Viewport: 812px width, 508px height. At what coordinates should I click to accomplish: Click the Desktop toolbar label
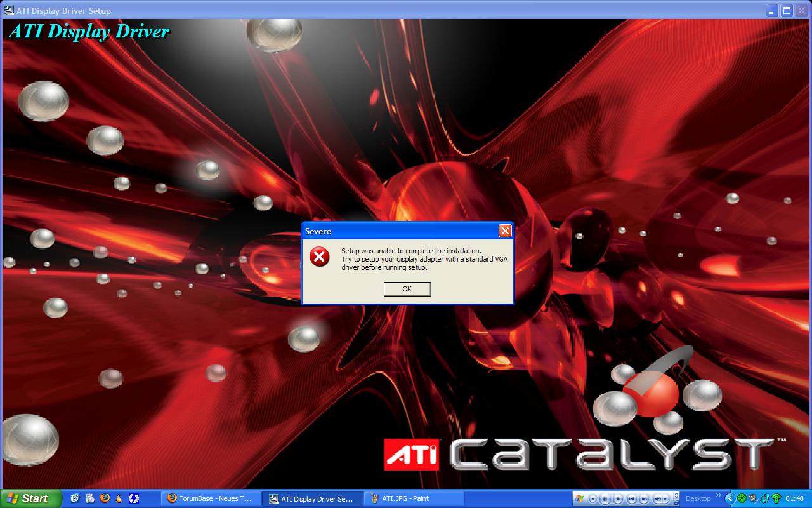click(698, 498)
